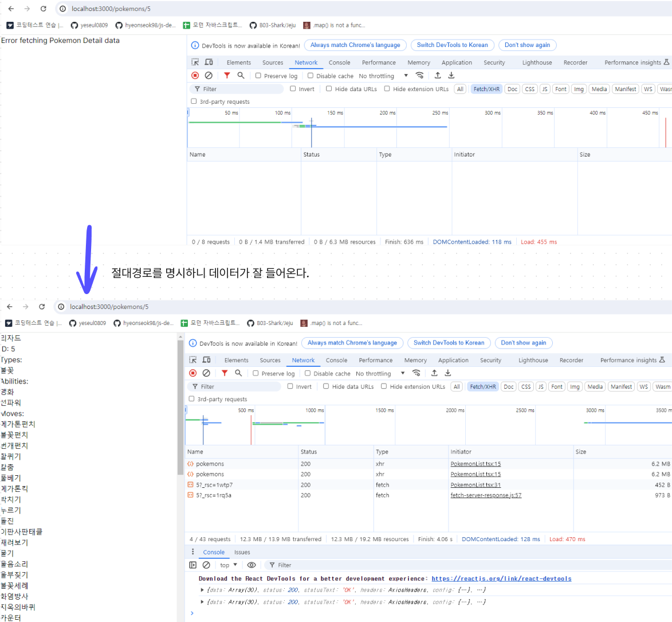Reload the page in bottom browser

[42, 307]
